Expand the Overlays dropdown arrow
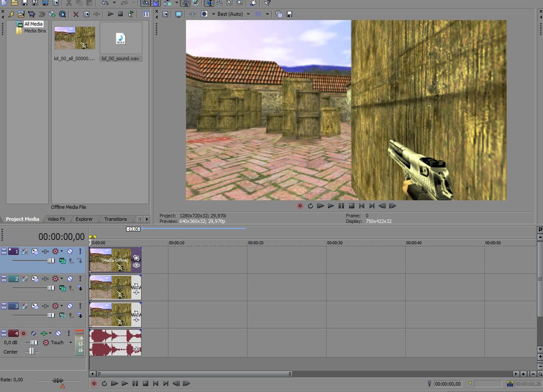This screenshot has height=392, width=543. pos(267,14)
